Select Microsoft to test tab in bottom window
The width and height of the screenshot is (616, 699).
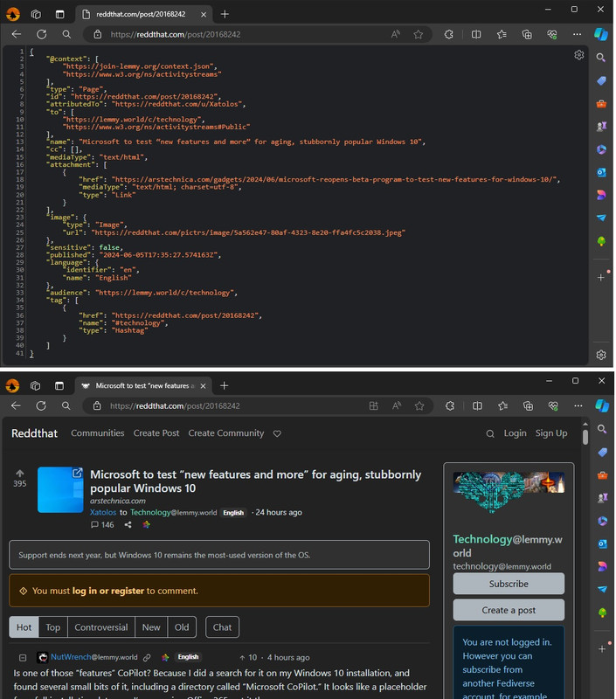144,385
